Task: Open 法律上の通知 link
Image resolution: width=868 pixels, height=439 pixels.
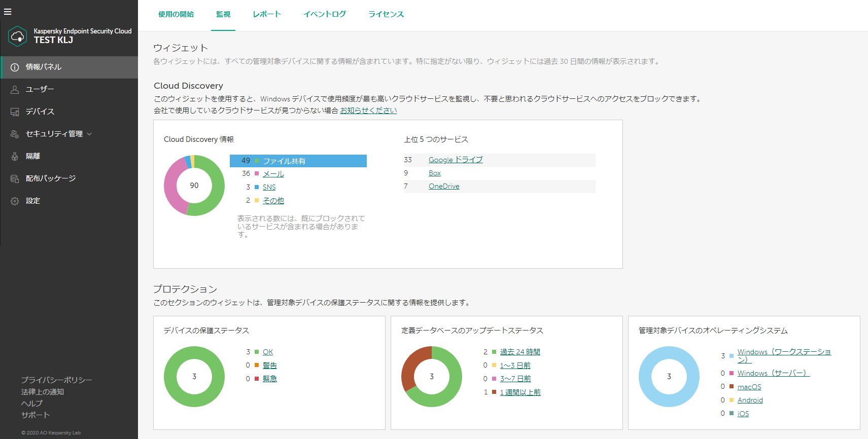Action: [x=42, y=392]
